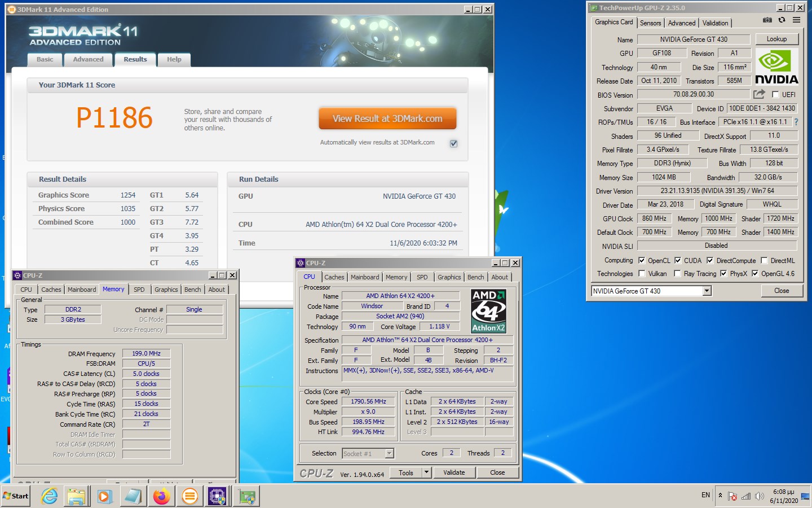Screen dimensions: 812x508
Task: Toggle automatically view results at 3DMark.com
Action: (453, 143)
